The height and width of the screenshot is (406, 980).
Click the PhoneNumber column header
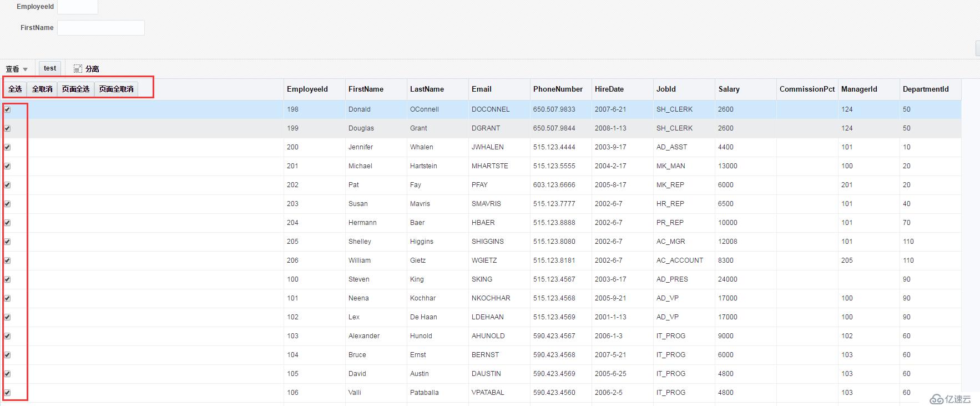[560, 89]
